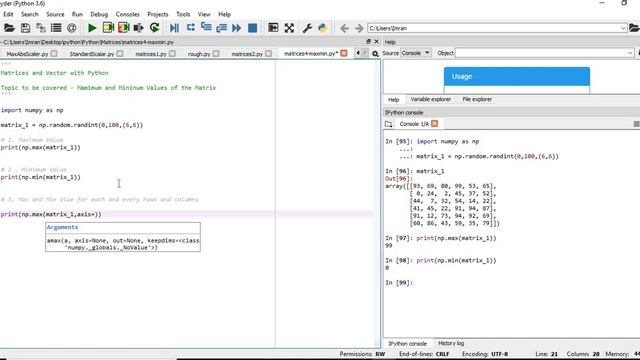Open the Source menu
640x360 pixels.
55,14
